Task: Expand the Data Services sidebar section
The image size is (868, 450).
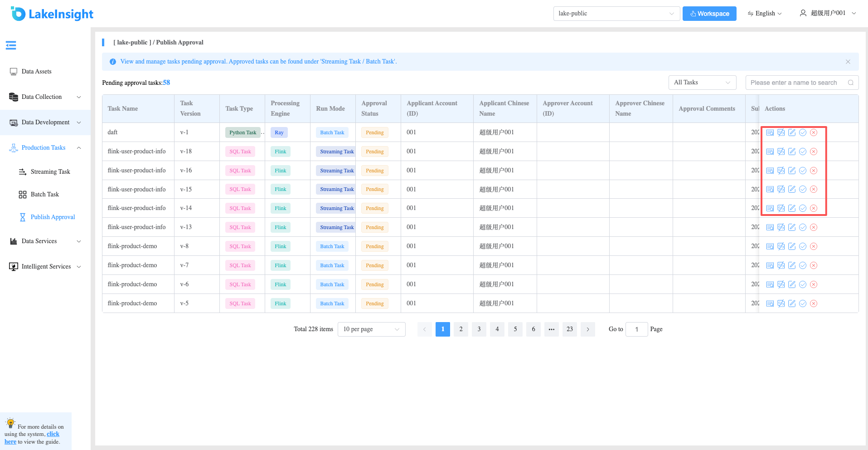Action: (45, 241)
